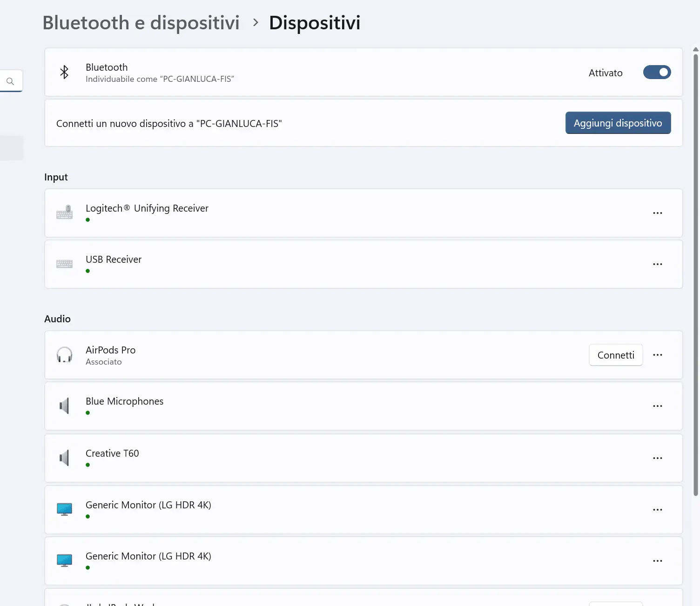Expand the AirPods Pro more options menu
700x606 pixels.
(x=657, y=355)
